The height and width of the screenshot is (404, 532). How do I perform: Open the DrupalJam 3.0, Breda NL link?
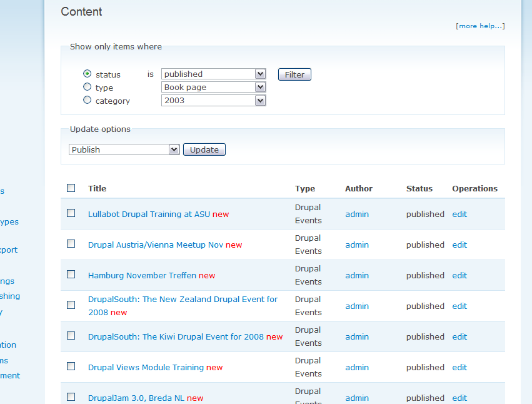click(x=136, y=398)
